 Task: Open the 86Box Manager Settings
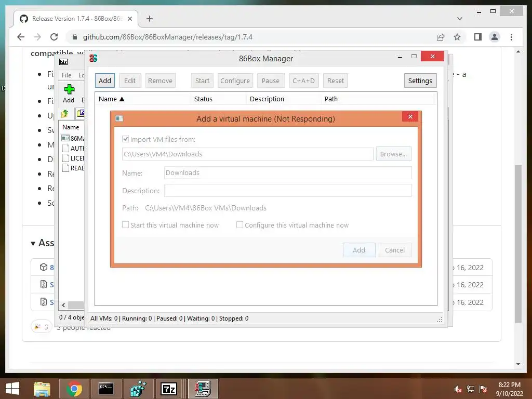click(x=420, y=81)
